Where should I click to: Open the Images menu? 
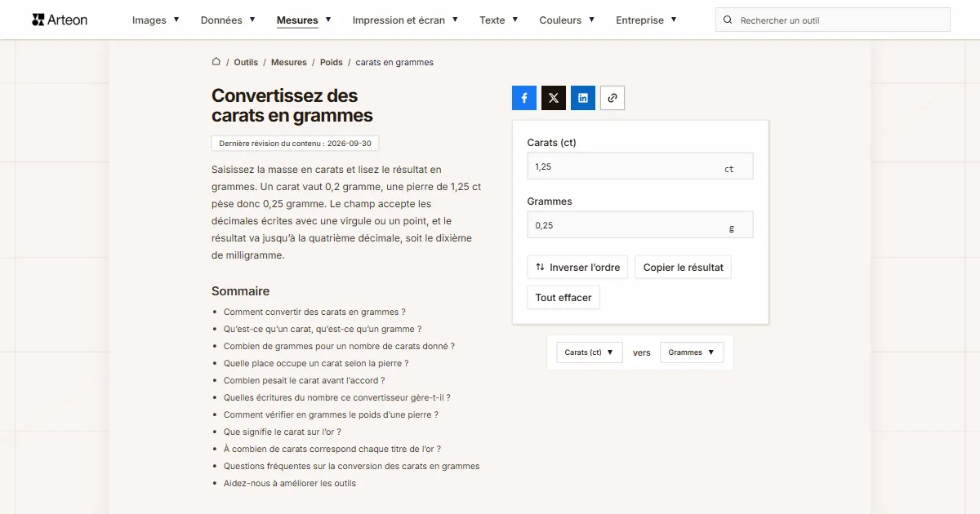(156, 20)
